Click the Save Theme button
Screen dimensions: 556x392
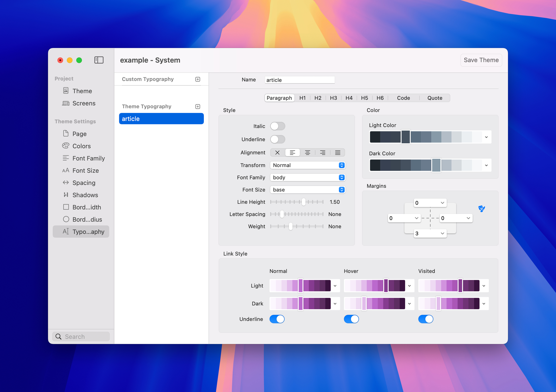(481, 60)
